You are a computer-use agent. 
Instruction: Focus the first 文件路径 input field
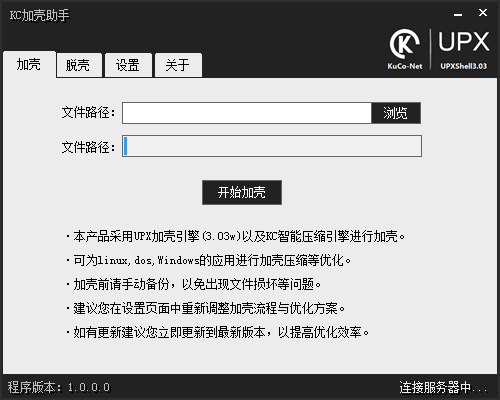pos(247,113)
